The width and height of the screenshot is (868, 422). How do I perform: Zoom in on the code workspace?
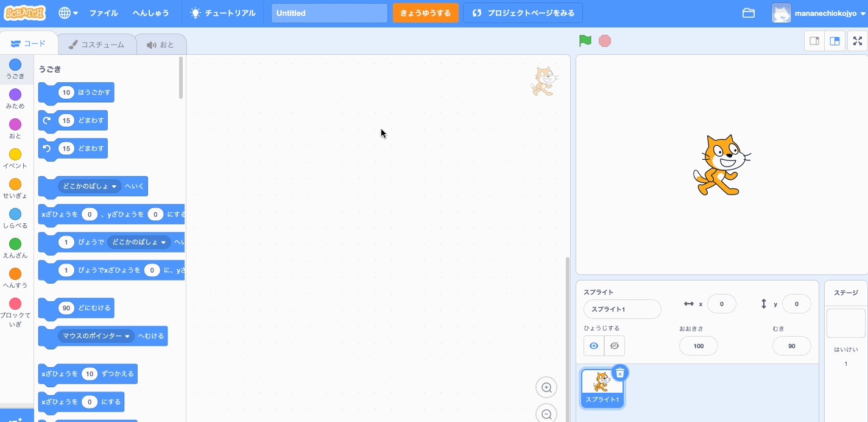546,388
